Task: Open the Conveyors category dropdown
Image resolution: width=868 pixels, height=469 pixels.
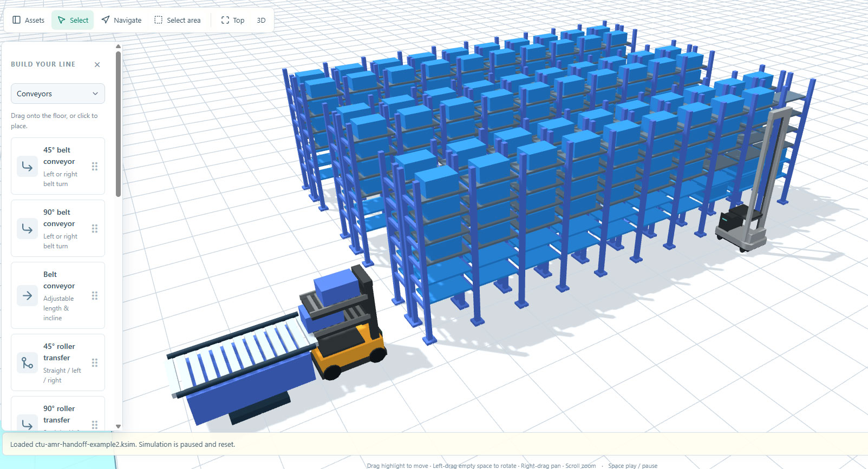Action: [x=58, y=94]
